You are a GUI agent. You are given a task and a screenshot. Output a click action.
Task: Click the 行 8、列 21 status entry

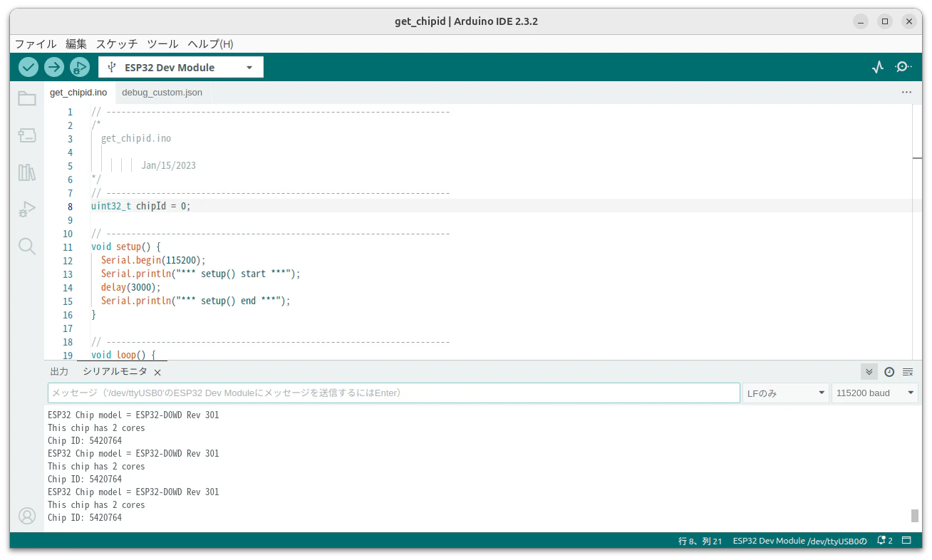coord(700,541)
